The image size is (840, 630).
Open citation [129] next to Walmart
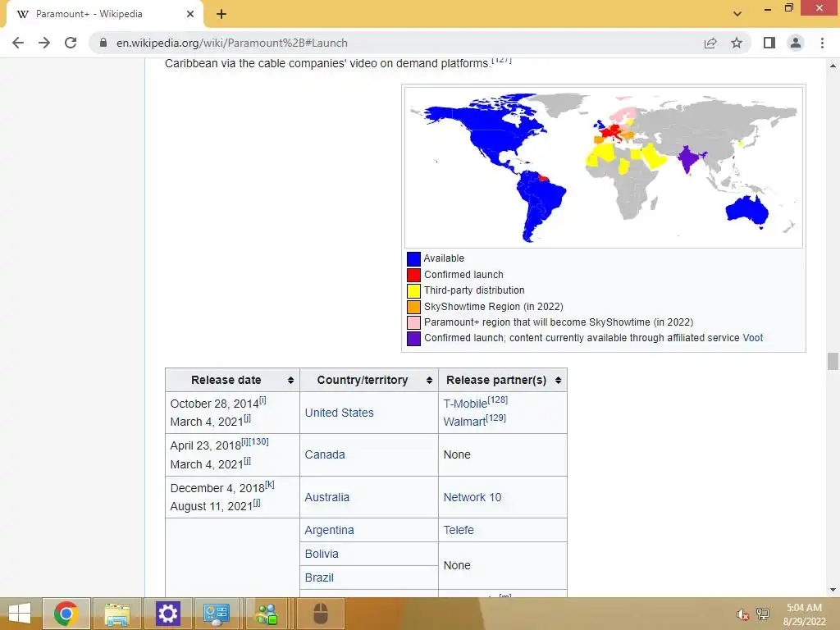pyautogui.click(x=495, y=418)
